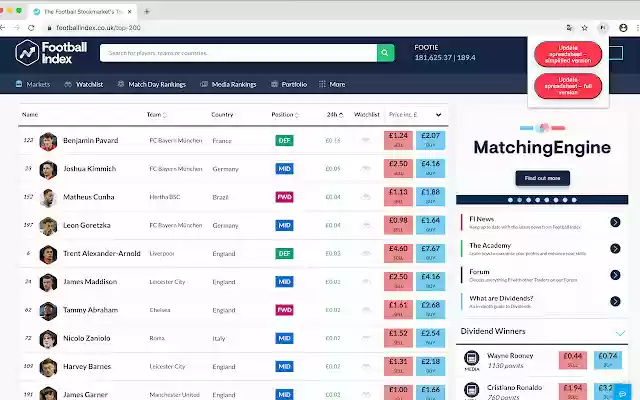Click Benjamin Pavard's avatar
640x400 pixels.
click(x=48, y=141)
